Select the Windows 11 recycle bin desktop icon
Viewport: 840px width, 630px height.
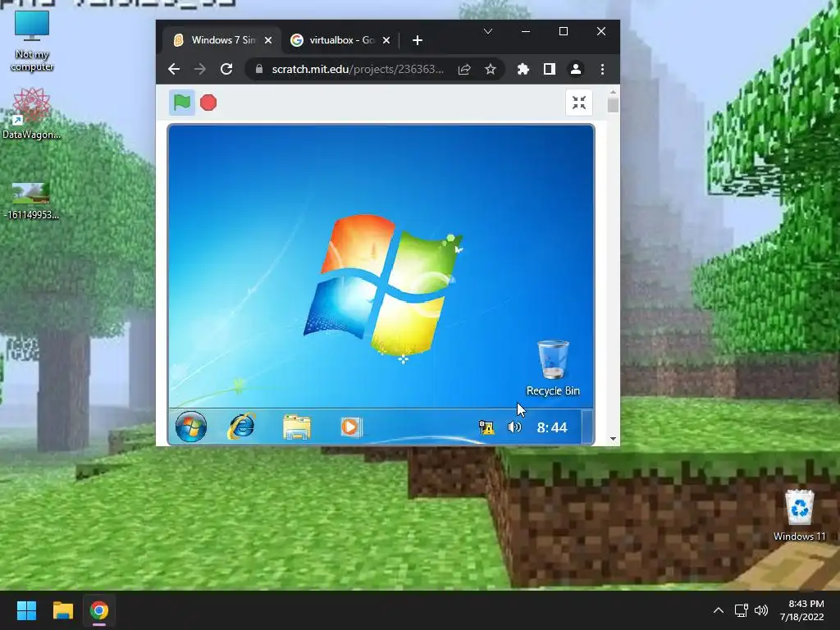click(799, 515)
